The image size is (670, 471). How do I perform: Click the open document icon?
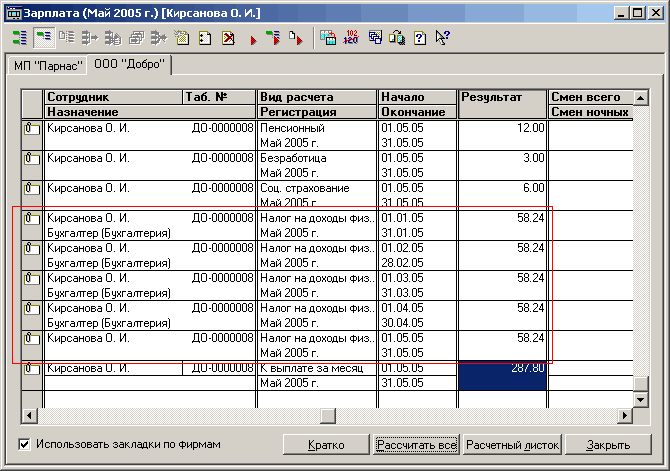coord(205,38)
